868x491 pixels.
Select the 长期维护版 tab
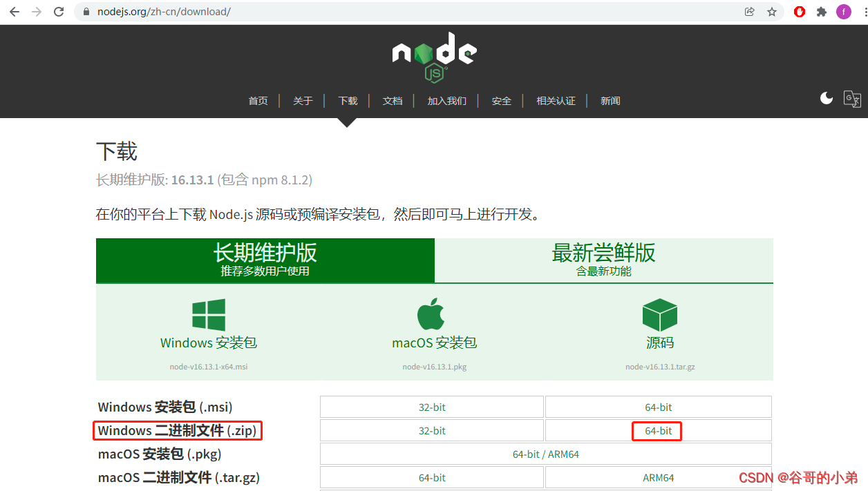[x=265, y=260]
